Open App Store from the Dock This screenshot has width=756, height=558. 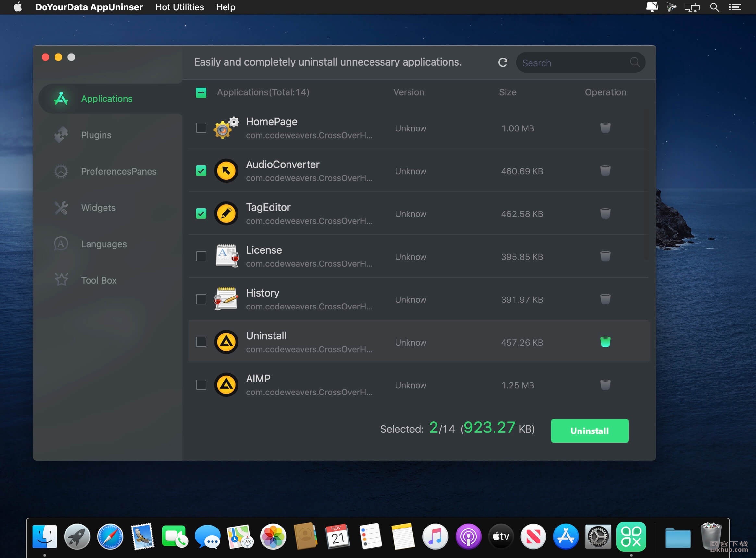(x=566, y=536)
